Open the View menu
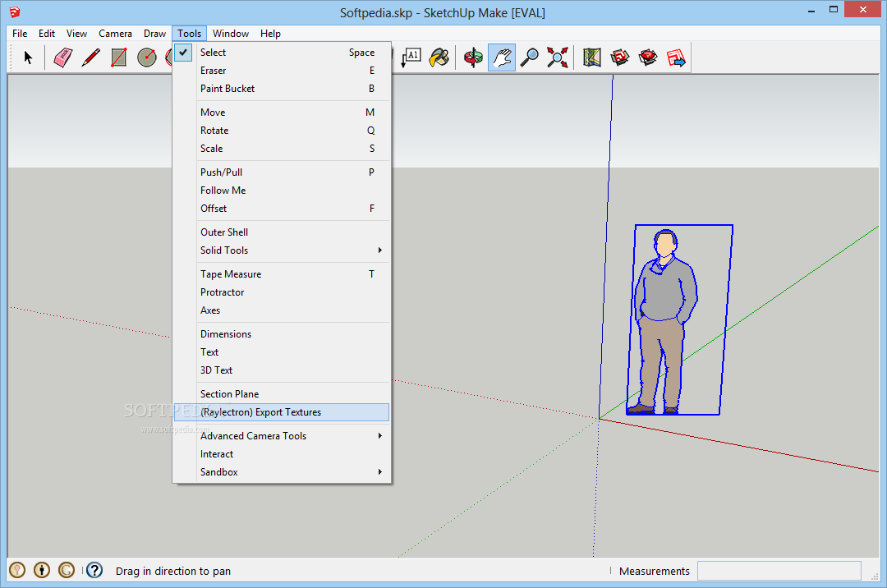887x588 pixels. (76, 34)
